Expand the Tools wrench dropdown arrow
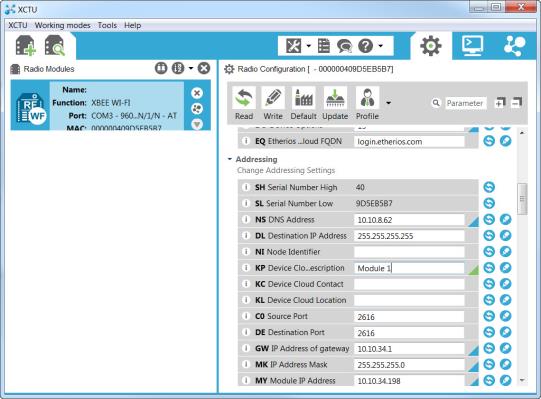 click(308, 46)
